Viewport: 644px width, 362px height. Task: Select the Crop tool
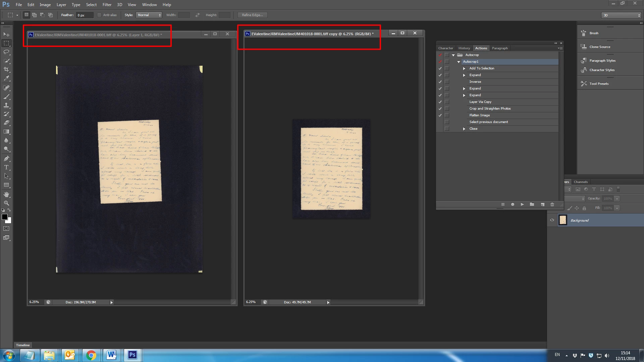point(6,69)
